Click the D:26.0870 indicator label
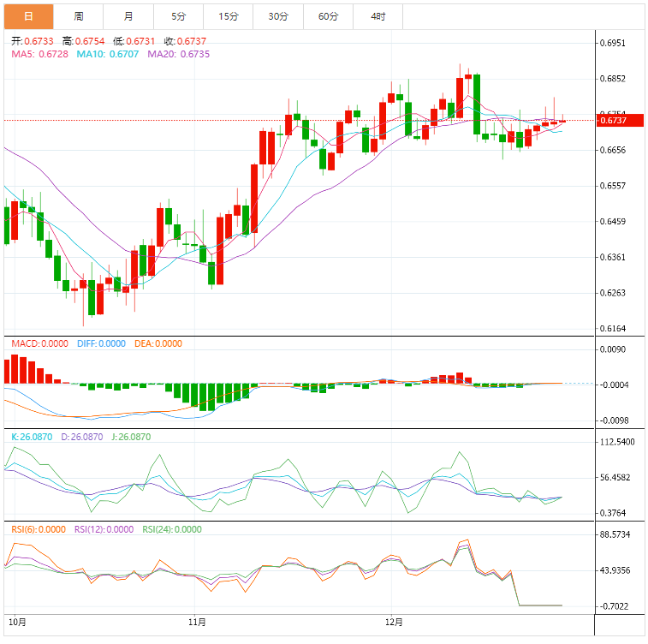 tap(82, 437)
